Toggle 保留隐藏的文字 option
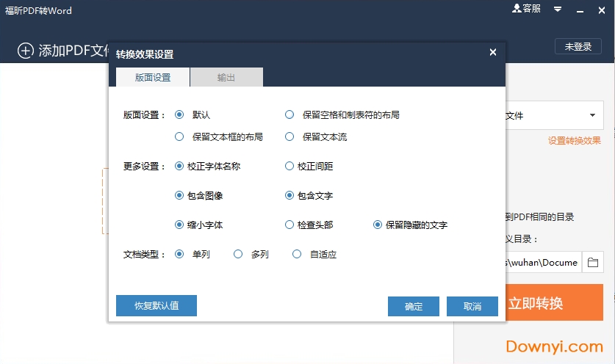Screen dimensions: 615x364 pyautogui.click(x=378, y=225)
